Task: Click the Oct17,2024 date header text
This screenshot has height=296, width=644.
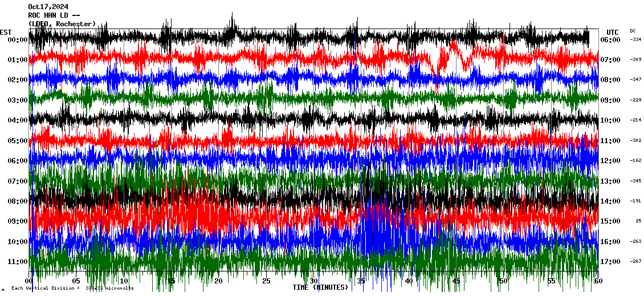Action: (x=48, y=7)
